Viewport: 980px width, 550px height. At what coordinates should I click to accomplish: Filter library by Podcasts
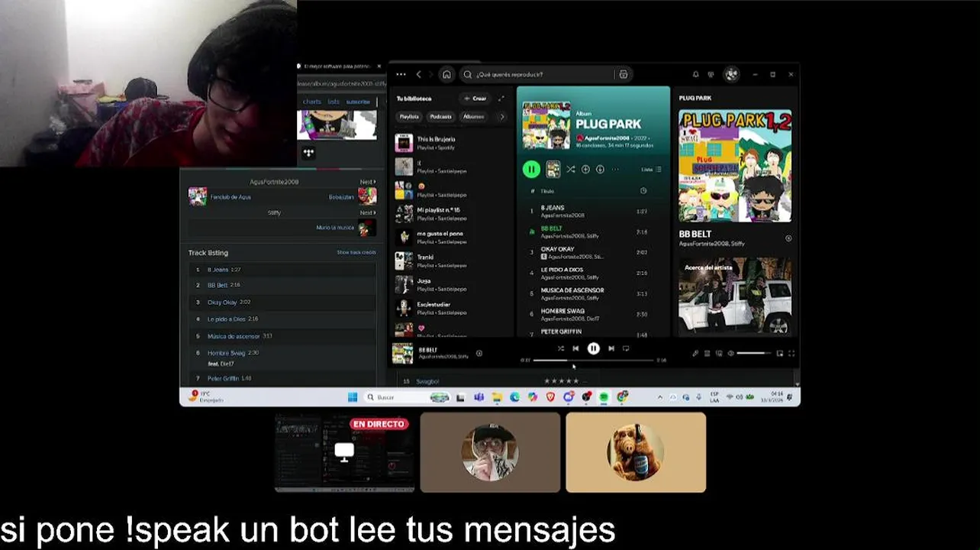pyautogui.click(x=440, y=117)
